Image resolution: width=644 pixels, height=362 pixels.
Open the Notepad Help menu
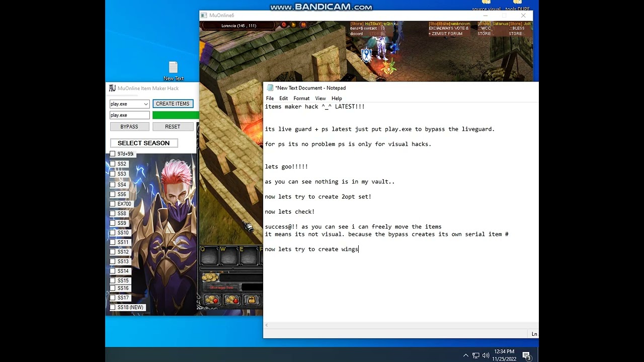337,99
